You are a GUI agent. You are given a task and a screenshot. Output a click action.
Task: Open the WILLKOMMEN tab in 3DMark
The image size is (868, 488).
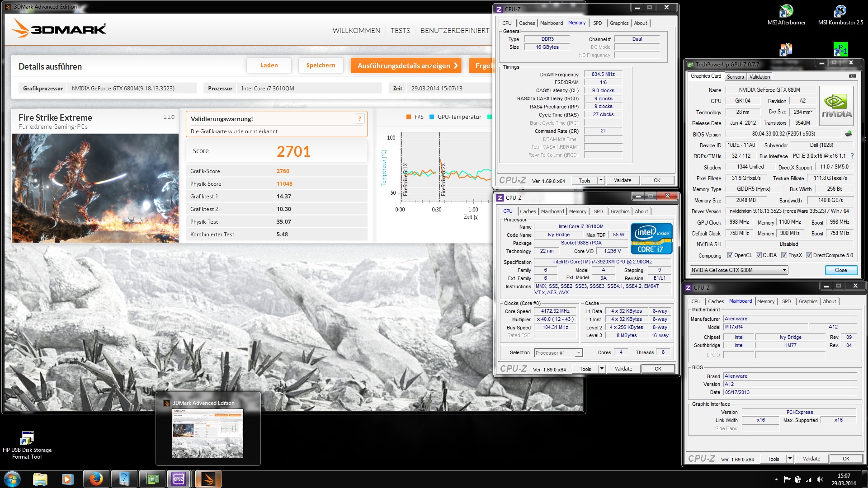coord(356,31)
